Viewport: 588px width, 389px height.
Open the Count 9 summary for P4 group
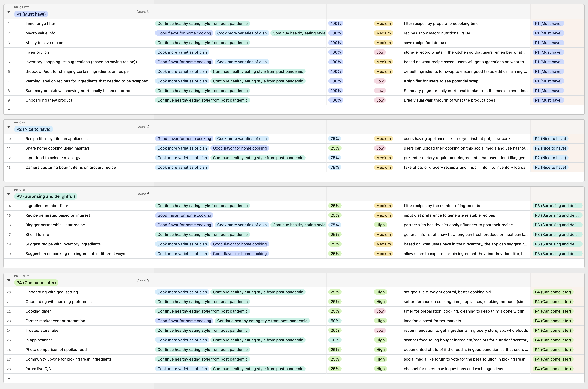[143, 280]
